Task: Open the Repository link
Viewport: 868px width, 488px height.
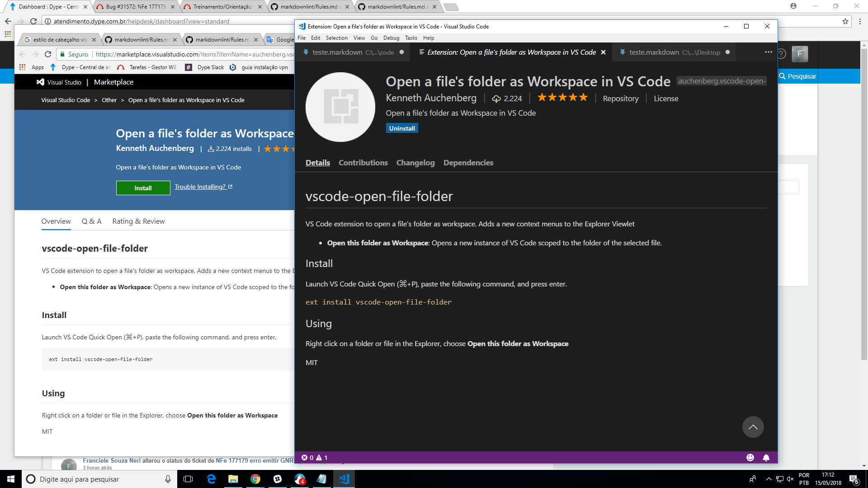Action: coord(621,99)
